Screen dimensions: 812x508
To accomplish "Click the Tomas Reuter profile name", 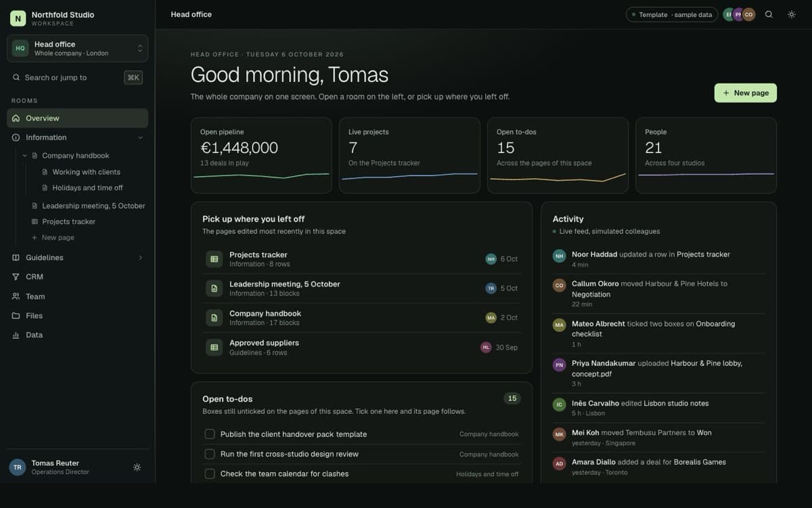I will click(55, 463).
